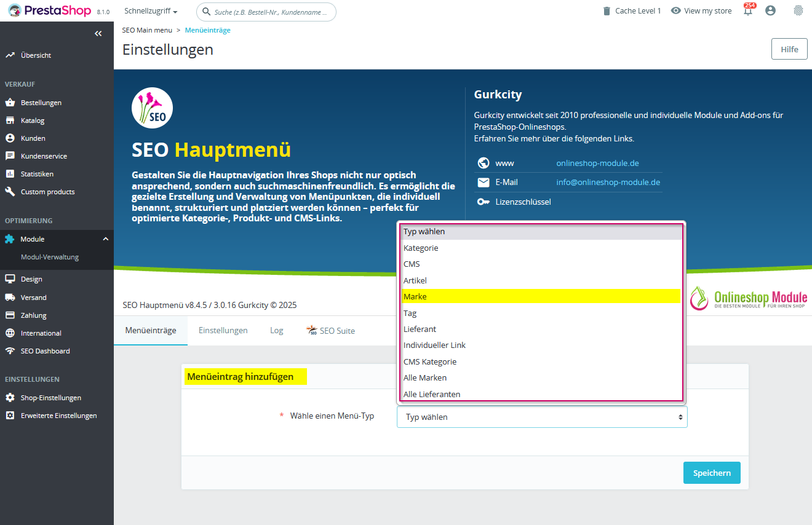The width and height of the screenshot is (812, 525).
Task: Click the View my store eye icon
Action: [x=676, y=10]
